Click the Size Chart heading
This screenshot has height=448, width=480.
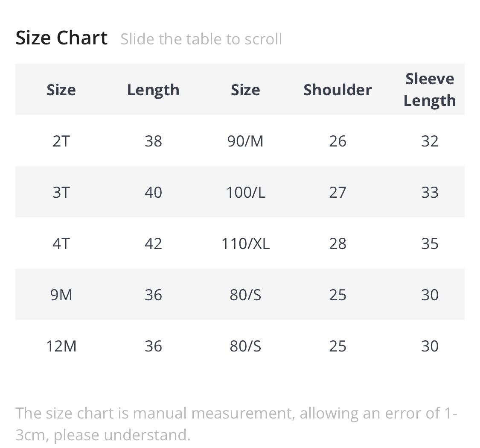(x=61, y=38)
